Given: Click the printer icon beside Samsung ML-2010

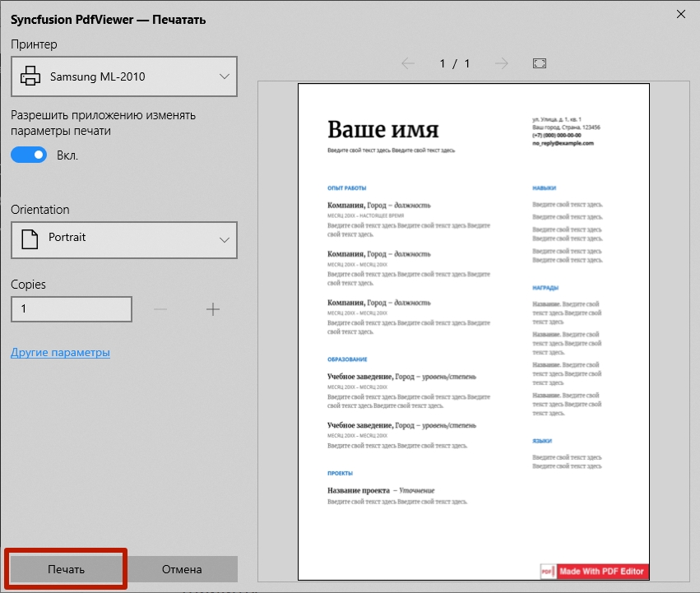Looking at the screenshot, I should pos(30,76).
